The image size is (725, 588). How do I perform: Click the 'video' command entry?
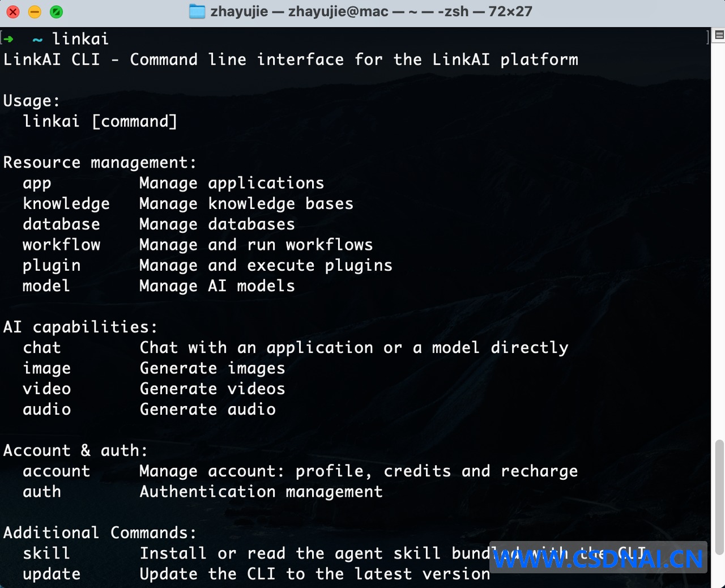pos(46,389)
